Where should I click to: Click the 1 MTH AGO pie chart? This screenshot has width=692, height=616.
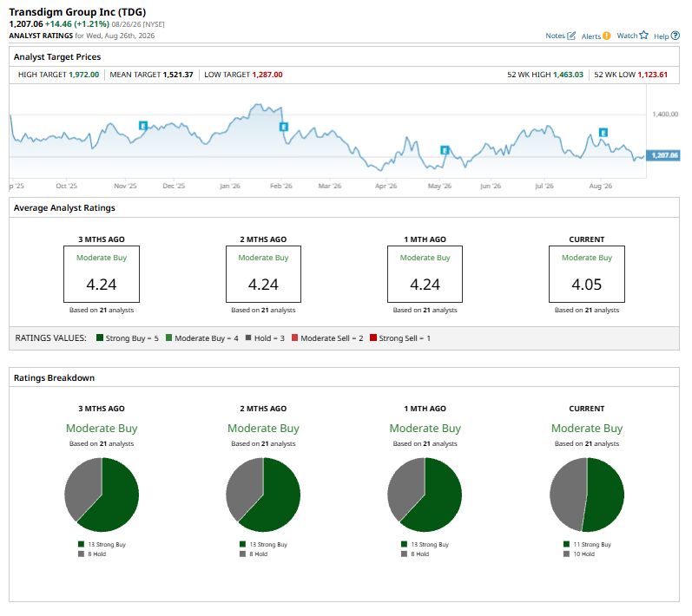[x=425, y=495]
